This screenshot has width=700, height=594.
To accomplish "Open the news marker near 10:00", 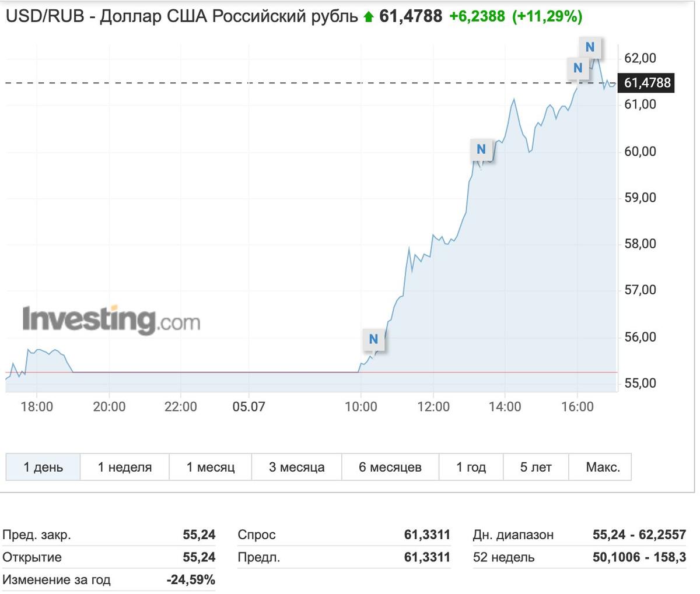I will pos(373,339).
